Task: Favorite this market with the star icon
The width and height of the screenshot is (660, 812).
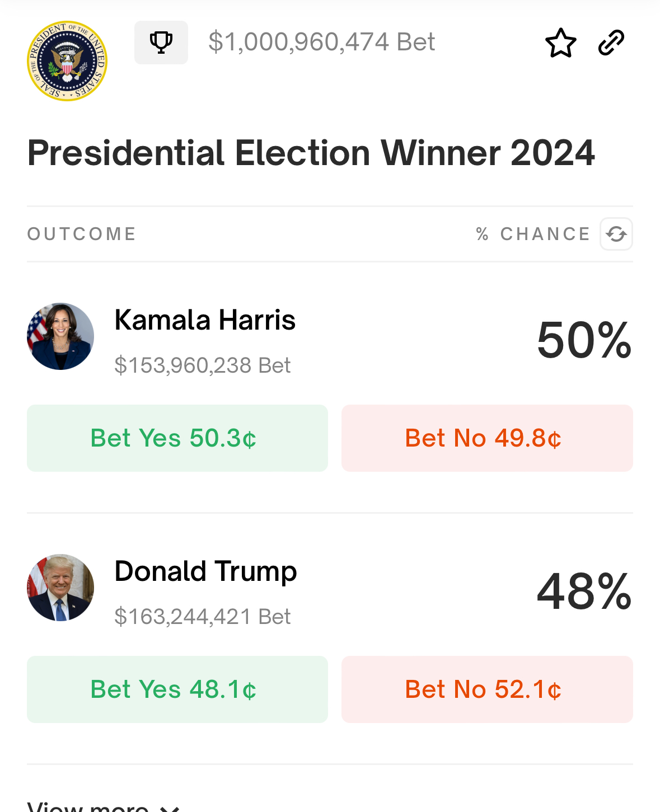Action: pyautogui.click(x=560, y=43)
